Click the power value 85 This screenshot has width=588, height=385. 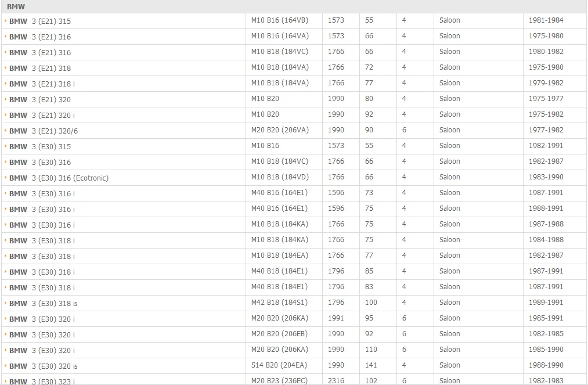pyautogui.click(x=369, y=271)
